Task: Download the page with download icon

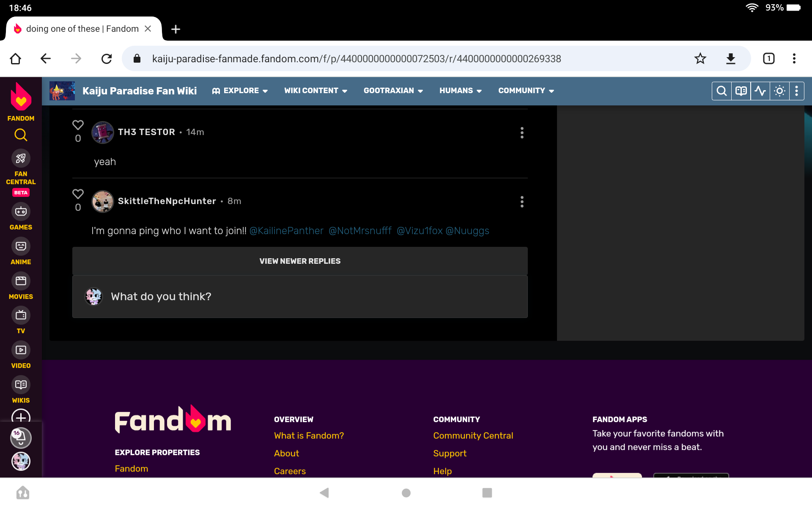Action: (731, 58)
